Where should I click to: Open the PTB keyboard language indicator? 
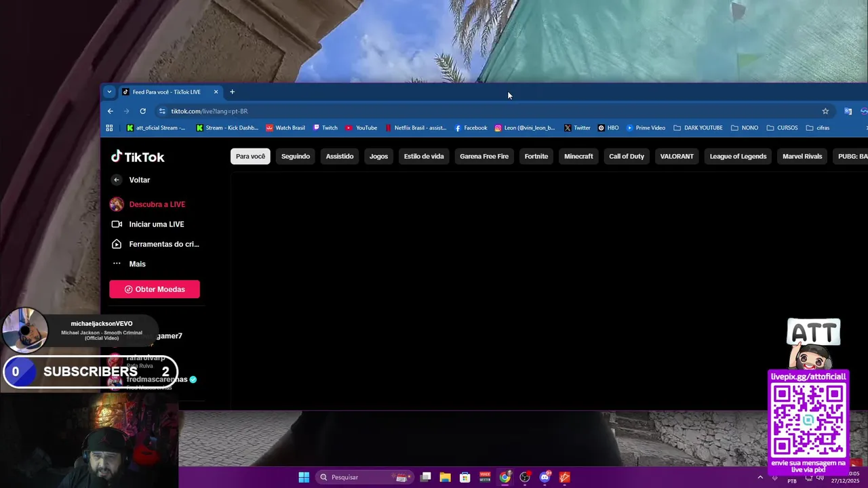pos(792,481)
